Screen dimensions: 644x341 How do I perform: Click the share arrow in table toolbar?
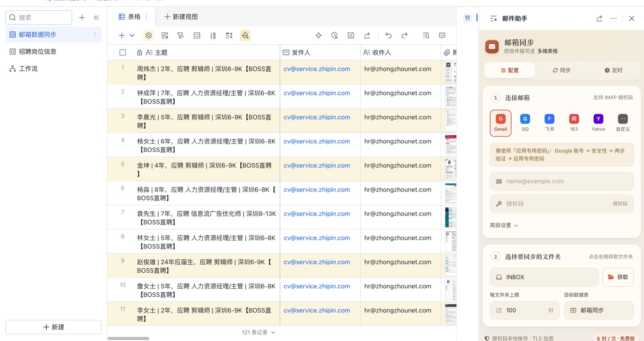(x=367, y=35)
